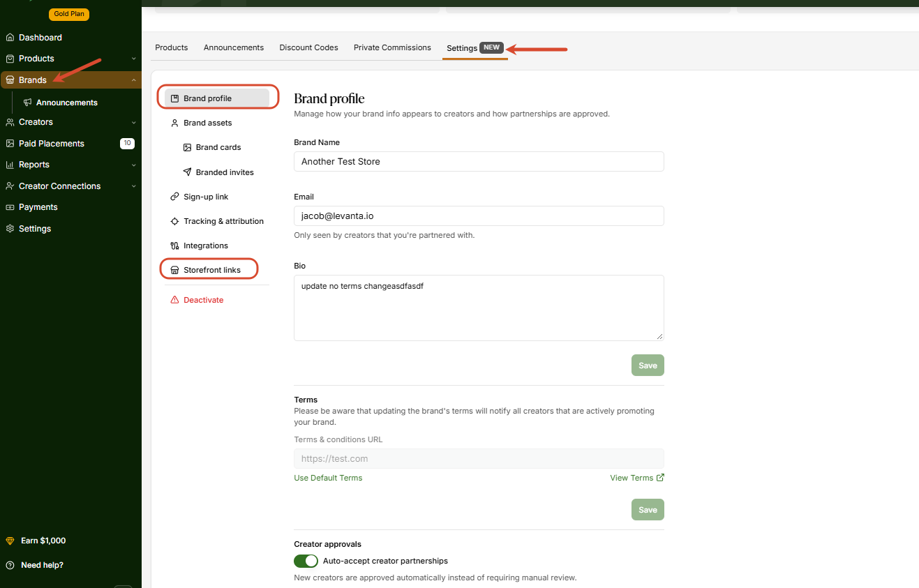Image resolution: width=919 pixels, height=588 pixels.
Task: Click the Branded invites paper plane icon
Action: point(187,172)
